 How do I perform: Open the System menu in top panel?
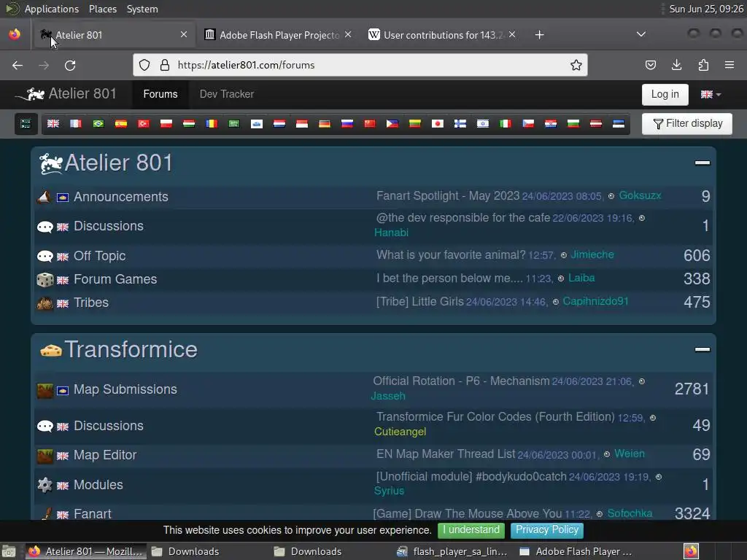tap(142, 9)
